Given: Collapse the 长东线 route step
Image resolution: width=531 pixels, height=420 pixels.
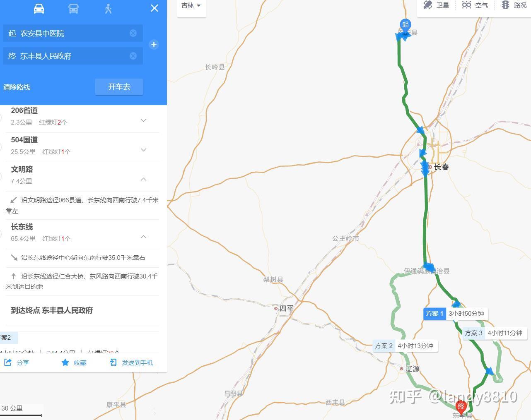Looking at the screenshot, I should pyautogui.click(x=143, y=237).
